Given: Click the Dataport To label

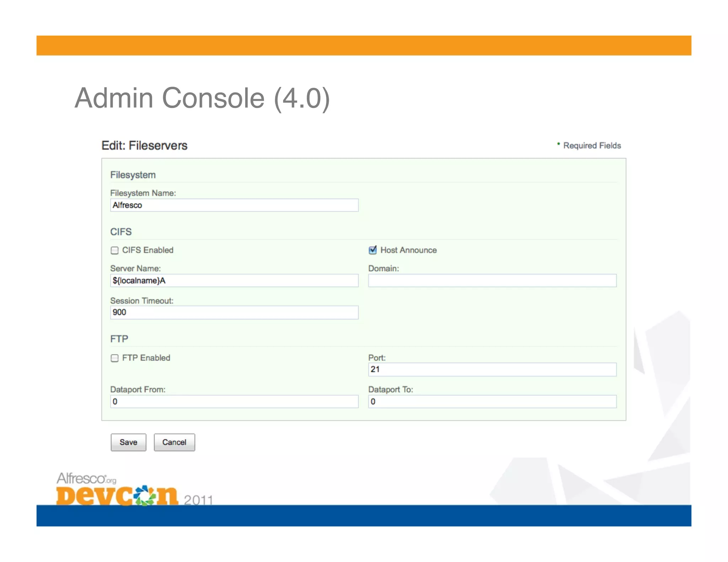Looking at the screenshot, I should click(391, 390).
